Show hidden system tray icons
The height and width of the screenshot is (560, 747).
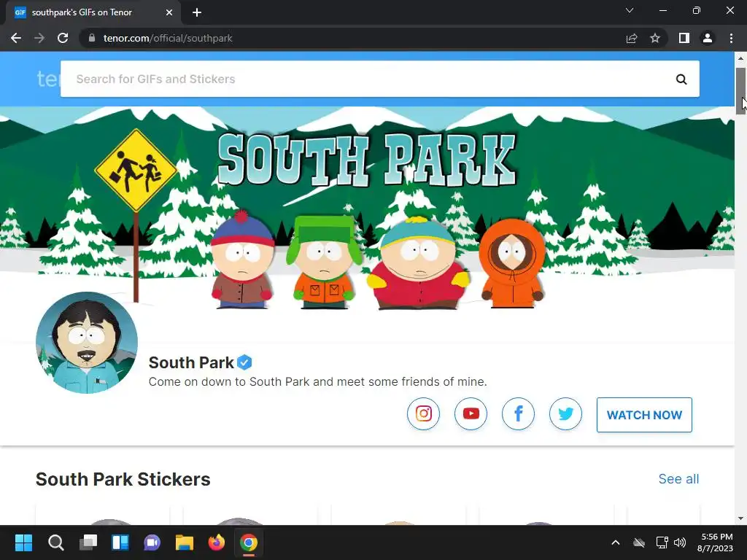pyautogui.click(x=616, y=542)
